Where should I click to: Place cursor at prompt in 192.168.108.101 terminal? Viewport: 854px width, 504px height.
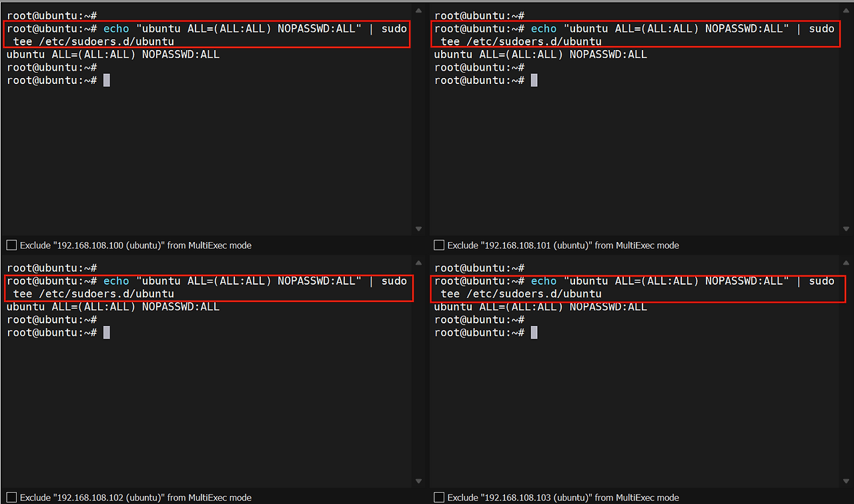[x=534, y=81]
